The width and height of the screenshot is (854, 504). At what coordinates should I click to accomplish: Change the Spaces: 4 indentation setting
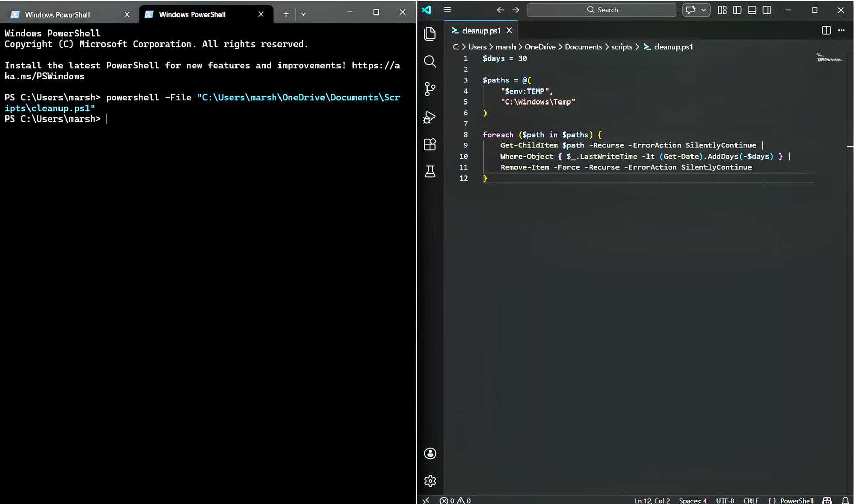tap(693, 500)
